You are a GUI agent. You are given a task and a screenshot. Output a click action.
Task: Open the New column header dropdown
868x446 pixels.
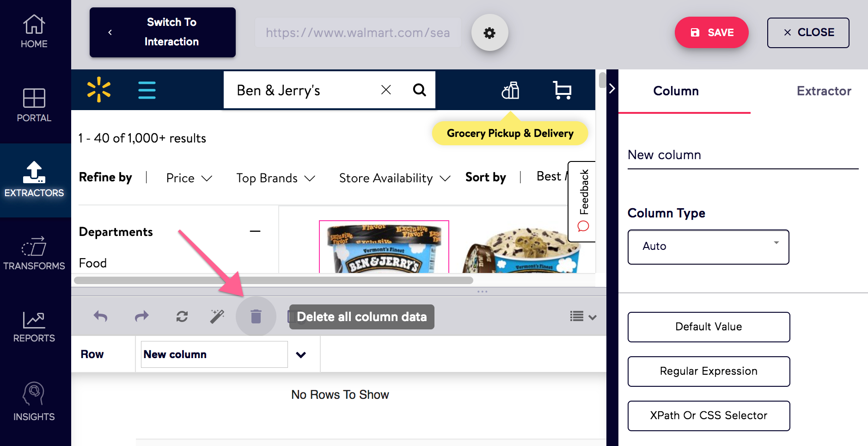click(x=301, y=354)
